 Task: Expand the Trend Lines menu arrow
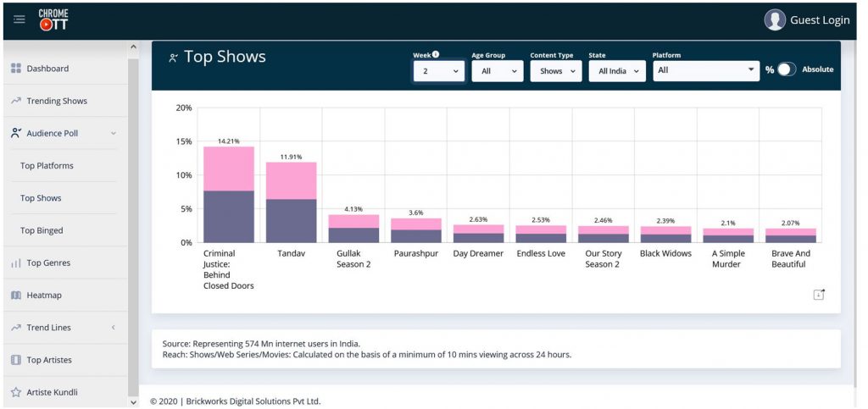(114, 328)
